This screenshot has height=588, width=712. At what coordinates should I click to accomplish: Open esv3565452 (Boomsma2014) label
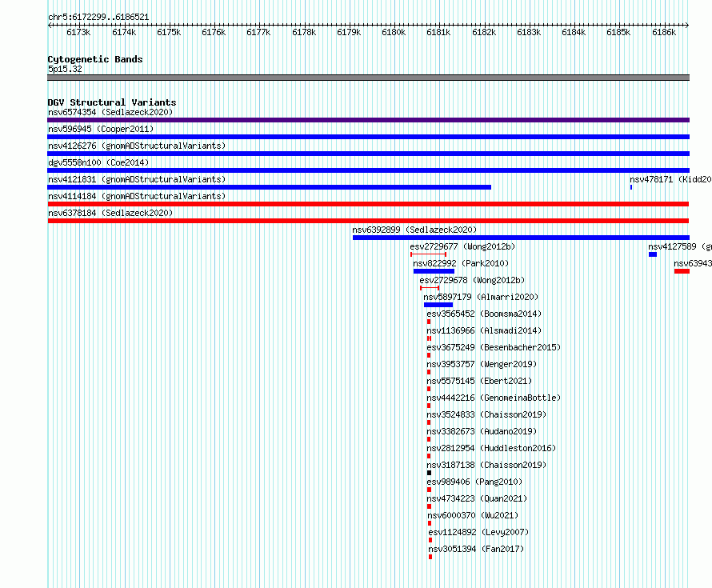484,314
